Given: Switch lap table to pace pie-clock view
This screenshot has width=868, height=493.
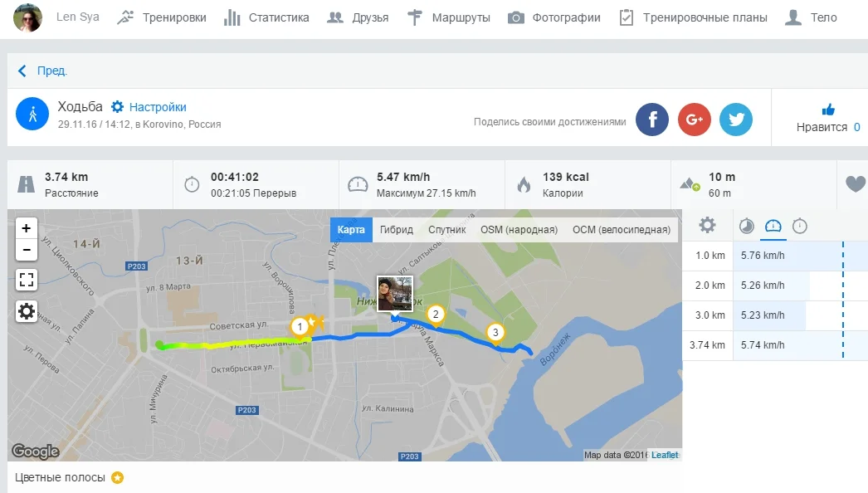Looking at the screenshot, I should tap(746, 226).
